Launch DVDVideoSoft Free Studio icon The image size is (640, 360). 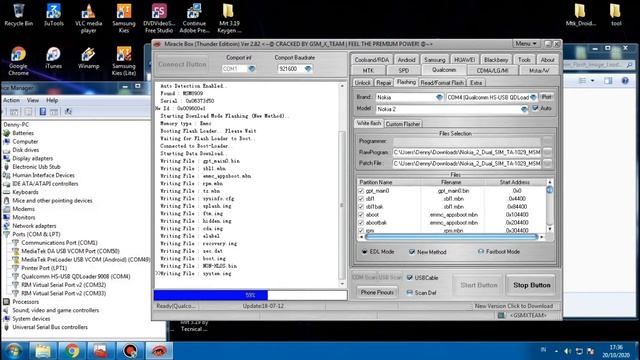point(159,18)
